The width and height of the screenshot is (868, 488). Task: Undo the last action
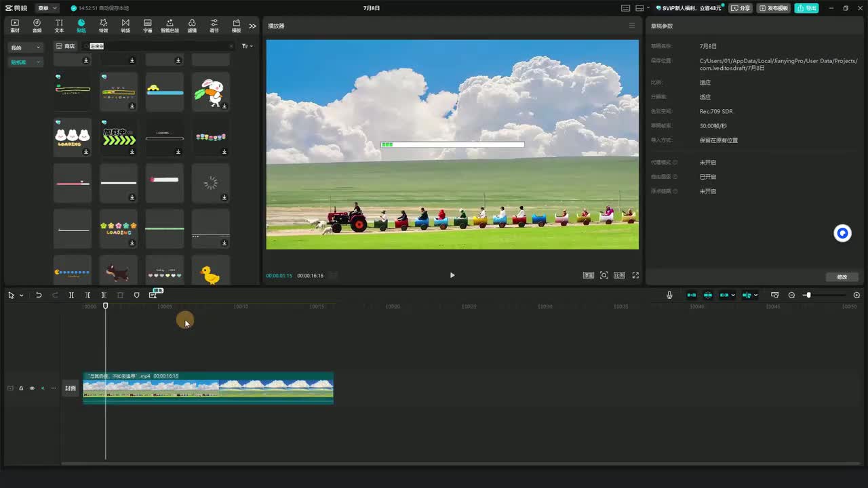[39, 295]
